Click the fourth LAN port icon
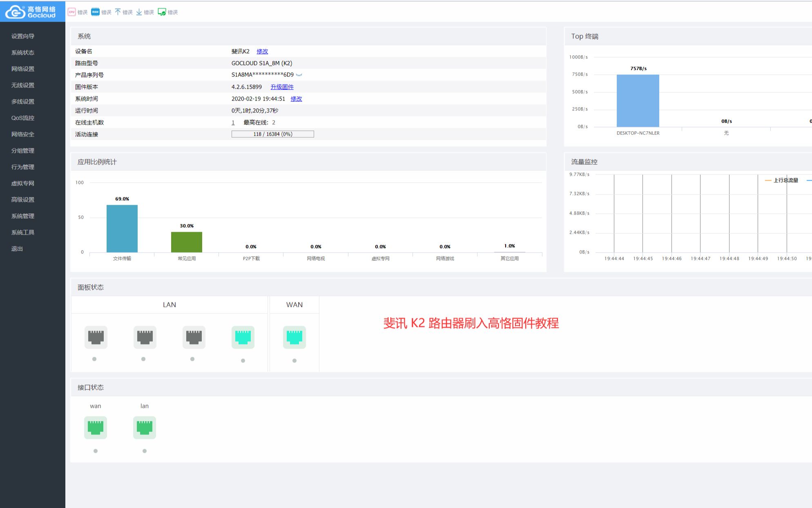 pyautogui.click(x=243, y=337)
